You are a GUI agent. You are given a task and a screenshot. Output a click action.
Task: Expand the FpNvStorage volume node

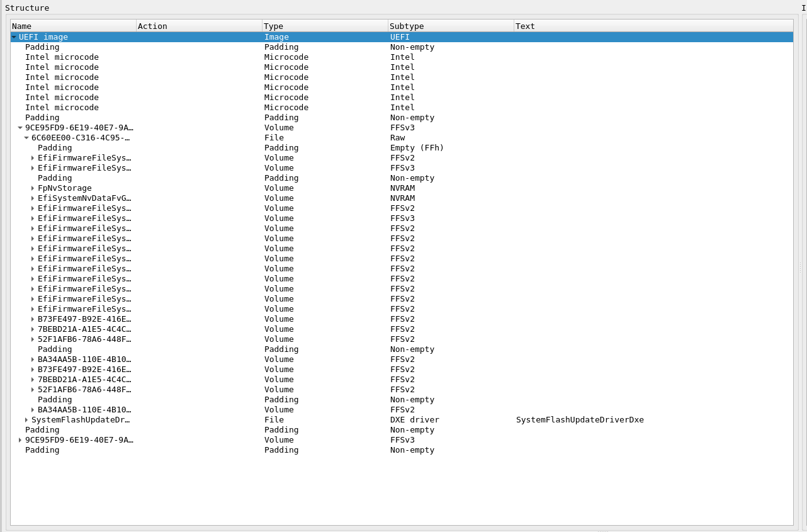coord(32,188)
